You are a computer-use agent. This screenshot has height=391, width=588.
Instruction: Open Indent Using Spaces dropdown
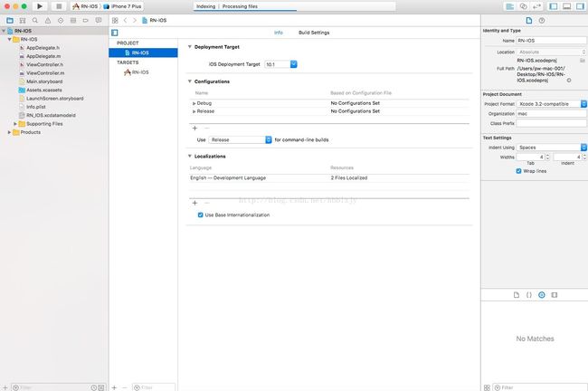pyautogui.click(x=552, y=148)
